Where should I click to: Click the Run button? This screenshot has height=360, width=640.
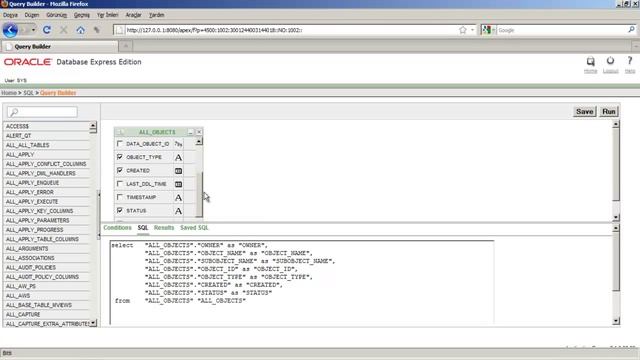pos(609,111)
